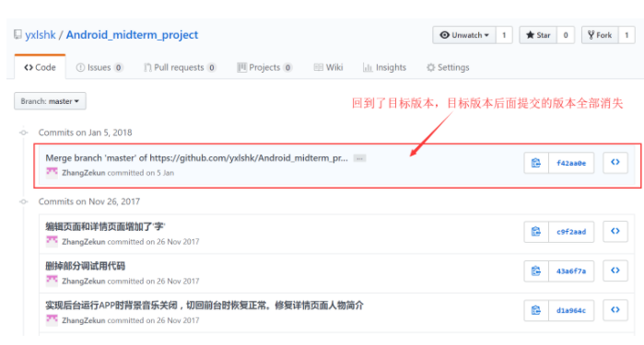Open the repository Settings tab
644x345 pixels.
[448, 67]
